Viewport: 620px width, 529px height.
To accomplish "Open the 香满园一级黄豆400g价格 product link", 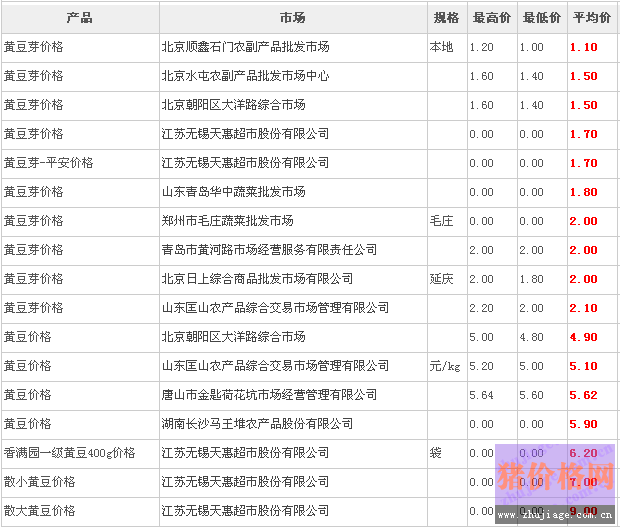I will tap(69, 453).
